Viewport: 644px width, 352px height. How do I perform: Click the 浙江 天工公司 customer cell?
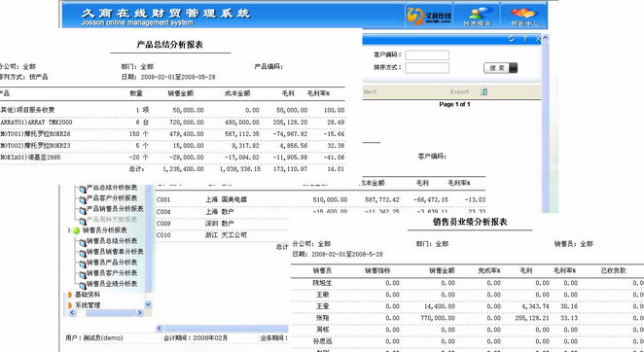[x=226, y=235]
